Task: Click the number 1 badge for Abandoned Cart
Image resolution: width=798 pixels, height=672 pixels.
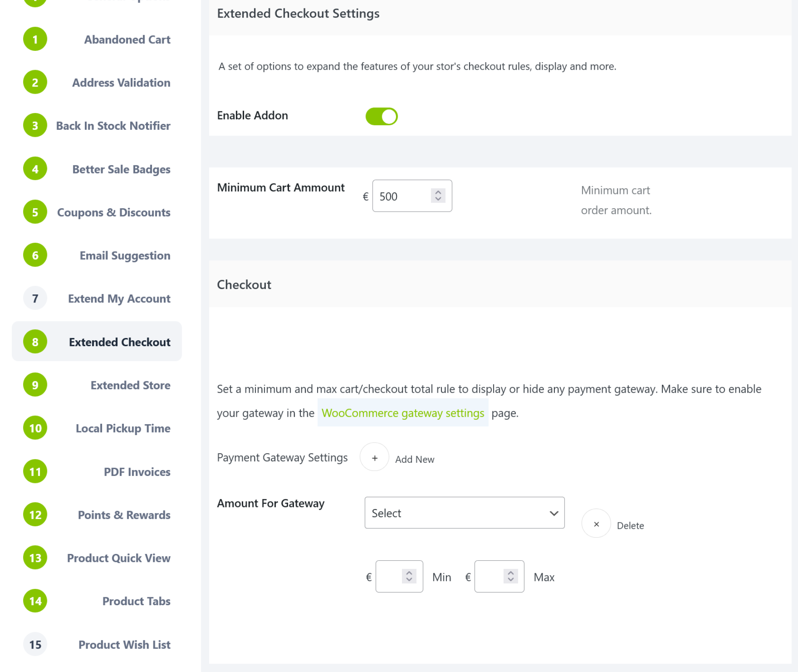Action: pyautogui.click(x=35, y=39)
